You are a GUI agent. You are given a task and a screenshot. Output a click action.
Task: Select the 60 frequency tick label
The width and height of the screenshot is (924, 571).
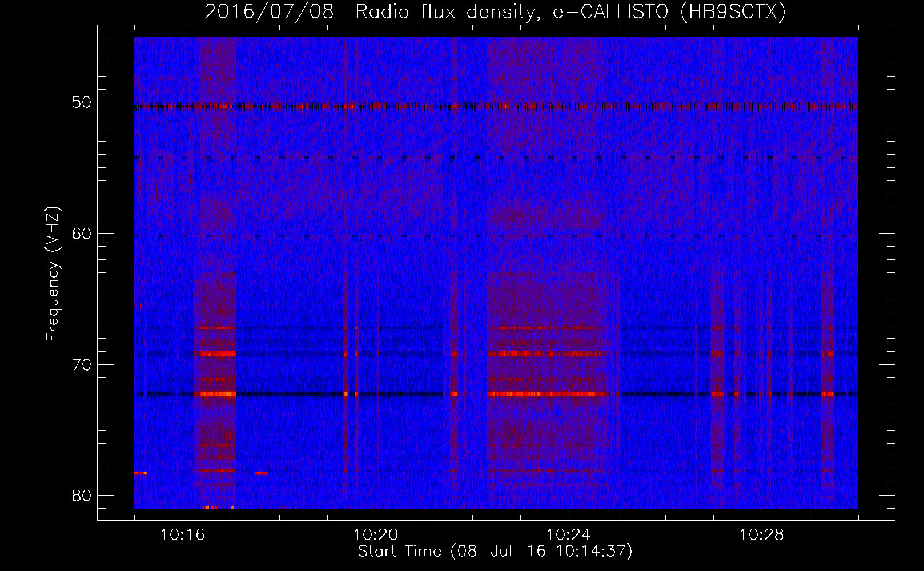point(82,233)
